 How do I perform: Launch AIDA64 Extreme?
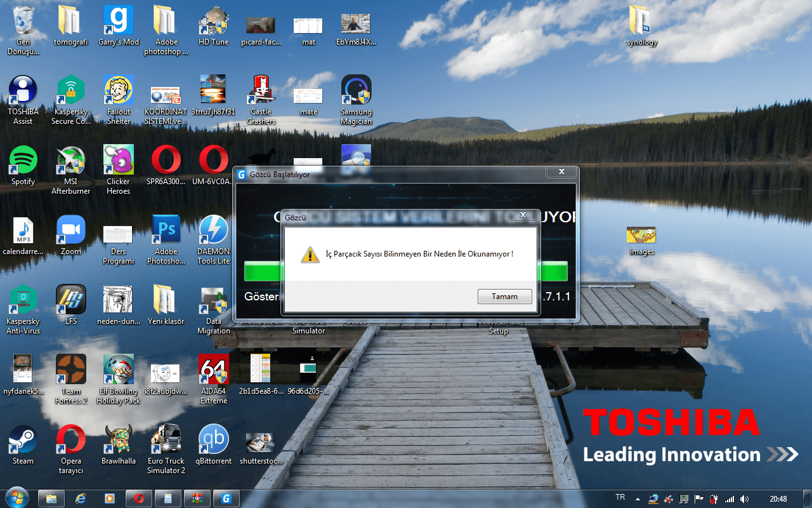pyautogui.click(x=214, y=379)
